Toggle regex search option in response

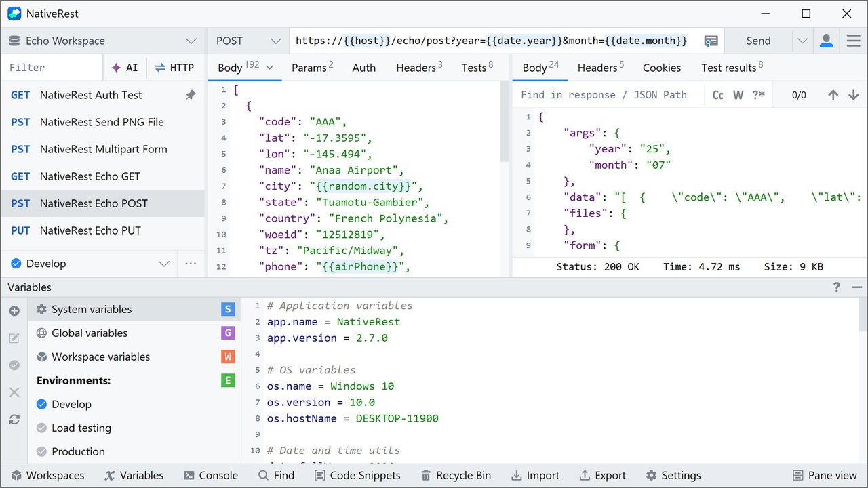click(758, 95)
